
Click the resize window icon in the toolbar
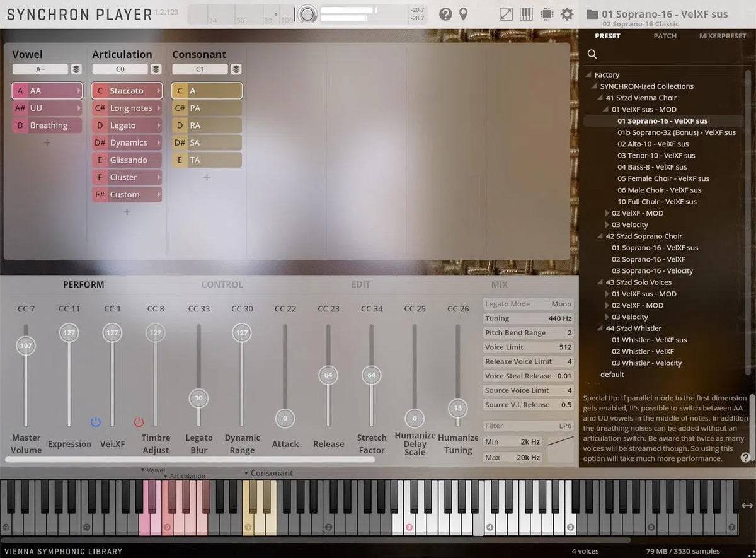[506, 13]
